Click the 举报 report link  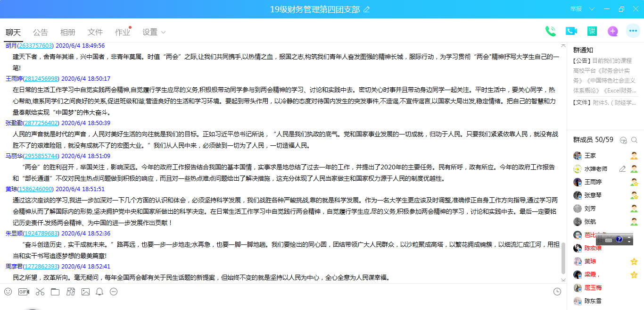point(576,9)
